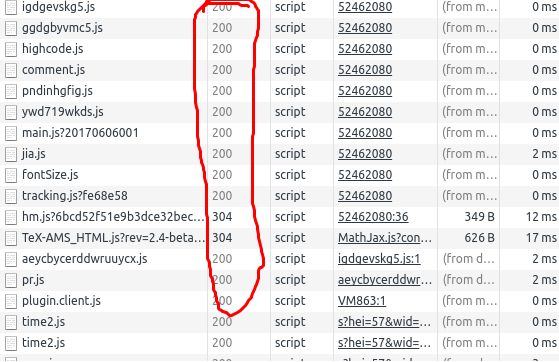Select the comment.js request

click(x=280, y=70)
